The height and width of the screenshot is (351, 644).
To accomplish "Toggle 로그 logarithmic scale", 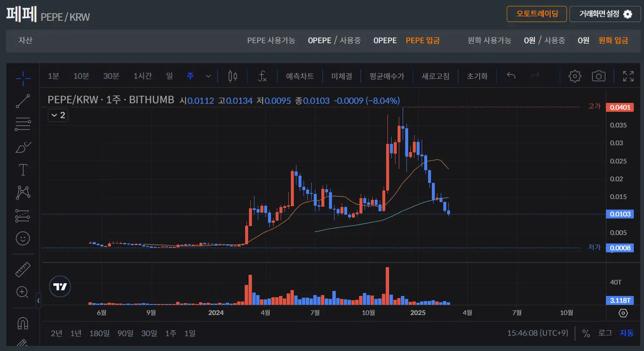I will coord(605,333).
